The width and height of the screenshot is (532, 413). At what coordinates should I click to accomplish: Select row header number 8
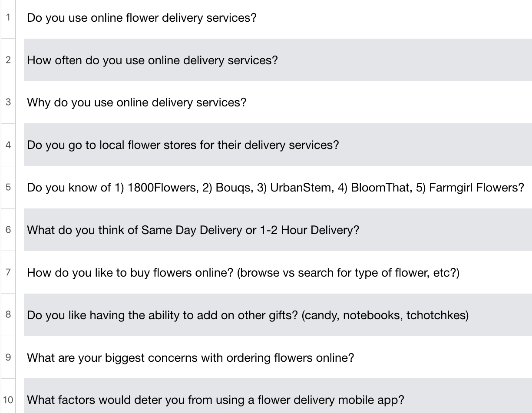(8, 315)
